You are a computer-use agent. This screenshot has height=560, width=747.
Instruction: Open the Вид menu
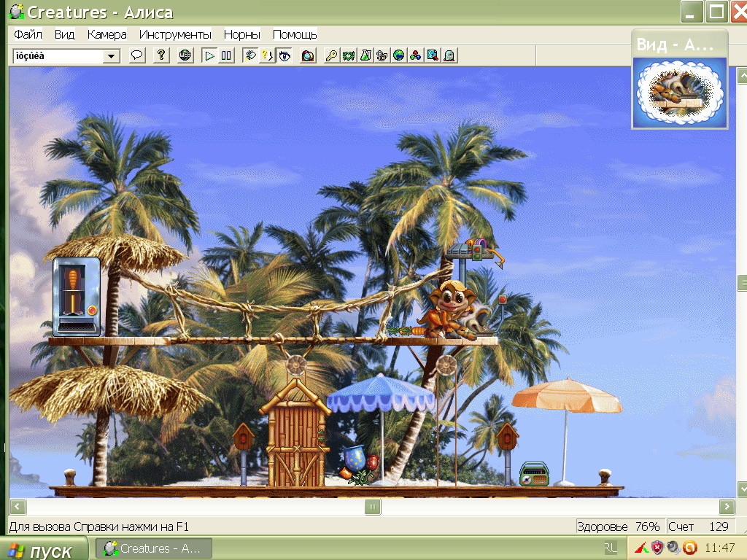[64, 35]
